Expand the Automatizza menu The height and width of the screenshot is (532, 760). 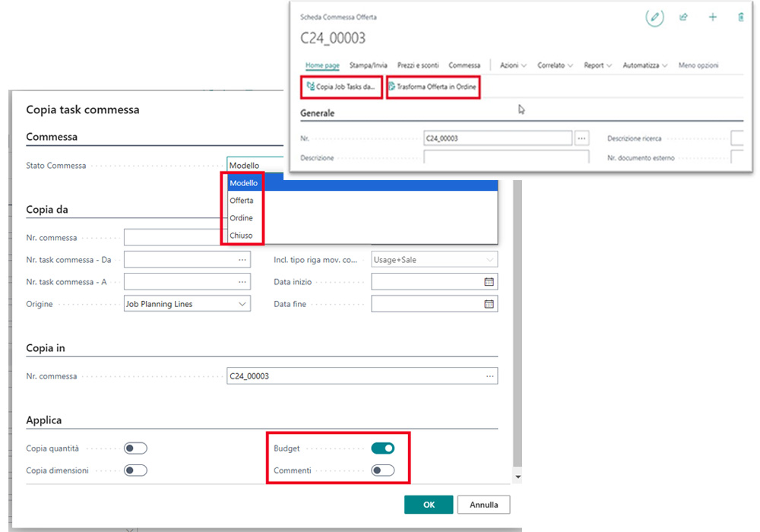[645, 65]
